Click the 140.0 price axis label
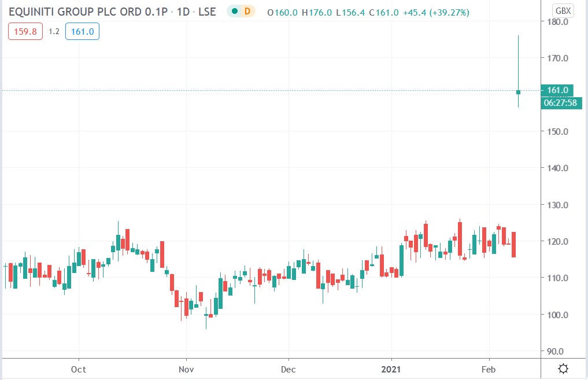 tap(557, 168)
